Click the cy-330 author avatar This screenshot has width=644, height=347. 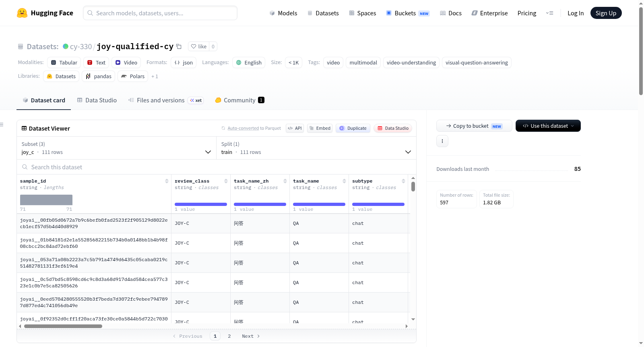[x=66, y=46]
